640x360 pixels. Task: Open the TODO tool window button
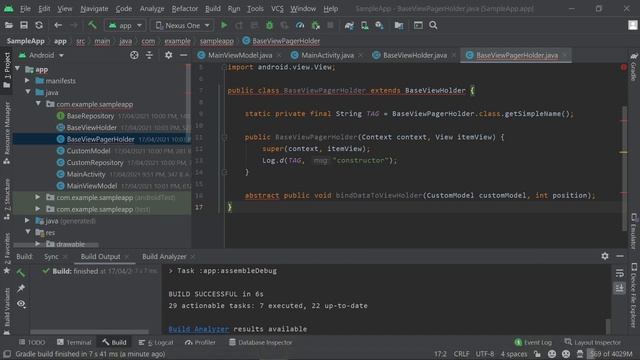[32, 342]
